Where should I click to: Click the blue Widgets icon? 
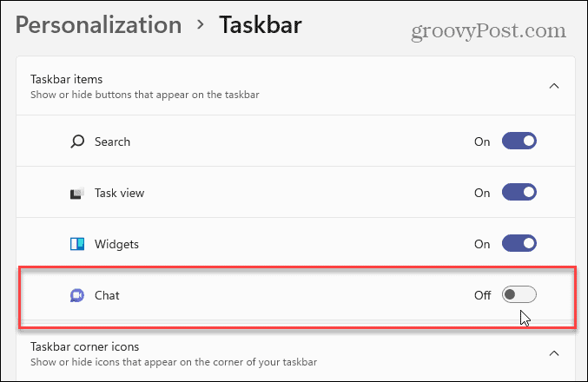pos(77,244)
